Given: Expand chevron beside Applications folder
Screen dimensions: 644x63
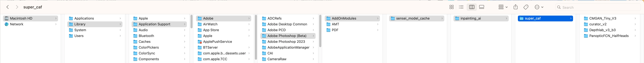Looking at the screenshot, I should pos(120,18).
